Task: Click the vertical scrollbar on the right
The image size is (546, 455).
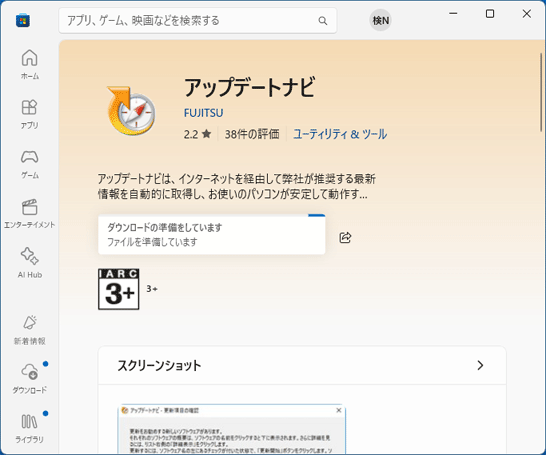Action: click(541, 92)
